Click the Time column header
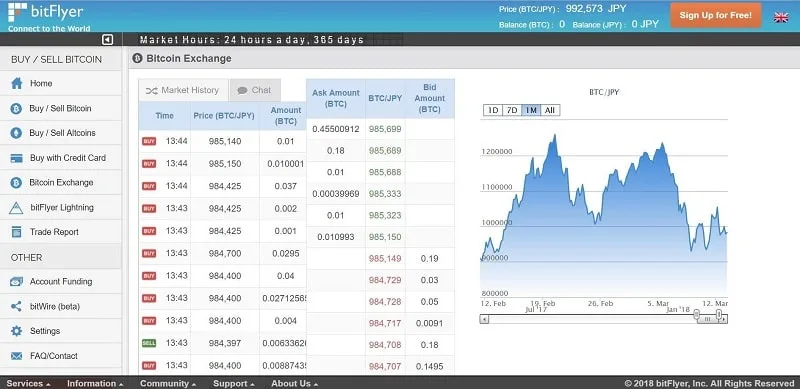The width and height of the screenshot is (800, 389). pyautogui.click(x=164, y=116)
